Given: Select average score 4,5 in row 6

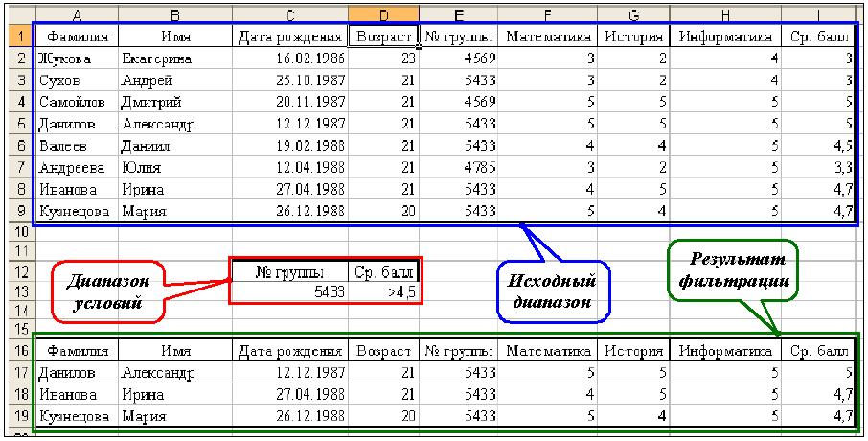Looking at the screenshot, I should 819,145.
